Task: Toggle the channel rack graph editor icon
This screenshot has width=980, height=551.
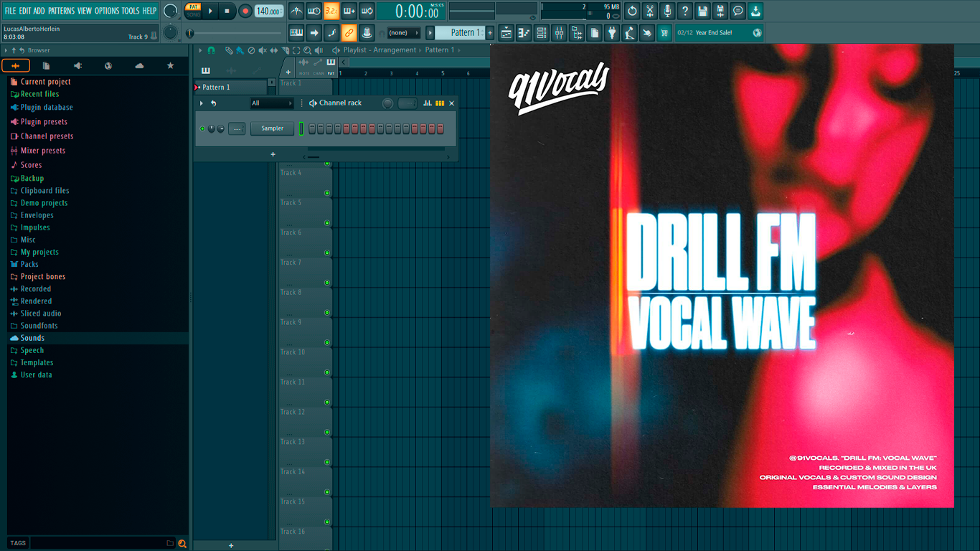Action: pos(428,103)
